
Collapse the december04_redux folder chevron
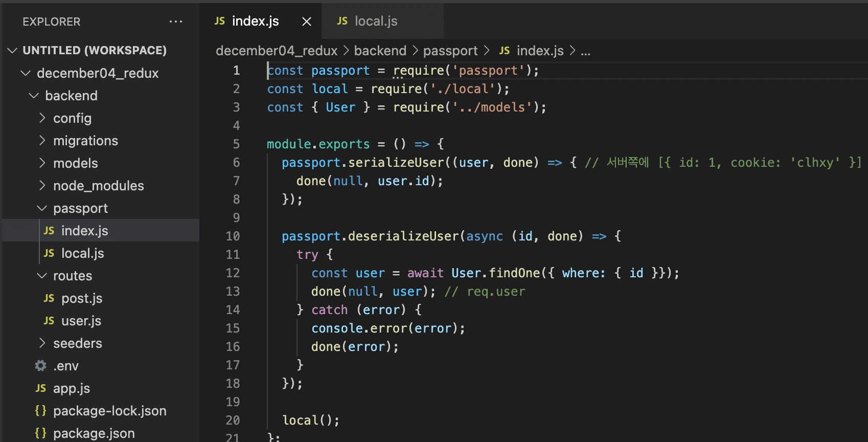coord(26,73)
